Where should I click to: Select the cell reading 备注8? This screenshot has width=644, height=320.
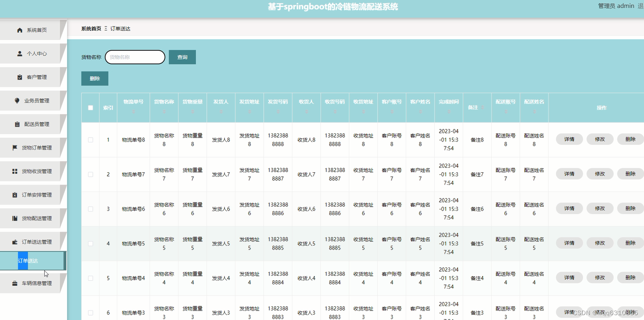[477, 140]
